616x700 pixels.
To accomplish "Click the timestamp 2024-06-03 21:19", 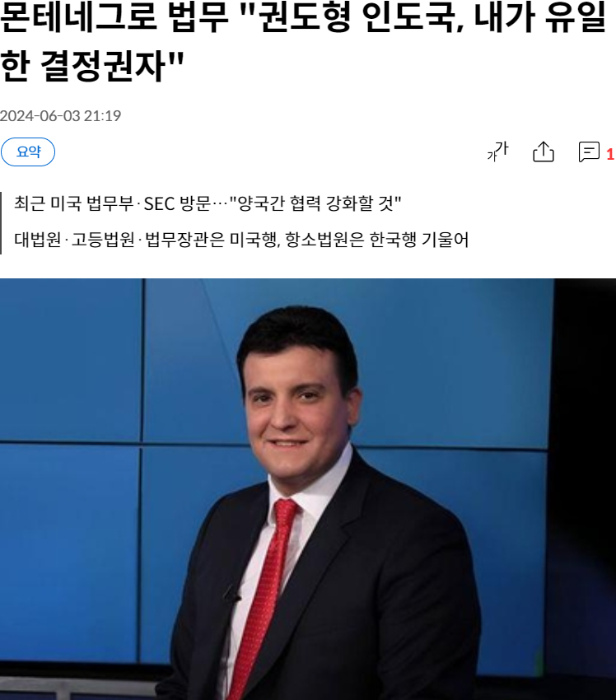I will click(60, 116).
